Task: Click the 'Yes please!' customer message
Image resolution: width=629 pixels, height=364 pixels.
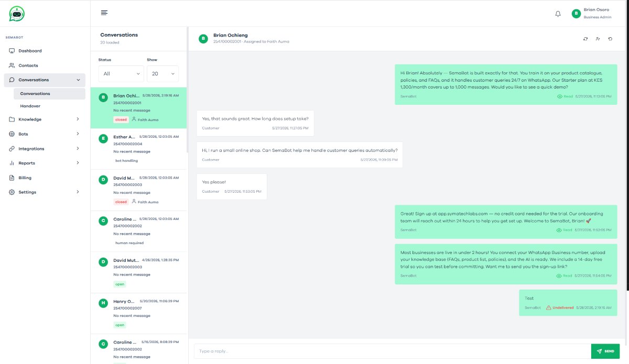Action: (x=232, y=186)
